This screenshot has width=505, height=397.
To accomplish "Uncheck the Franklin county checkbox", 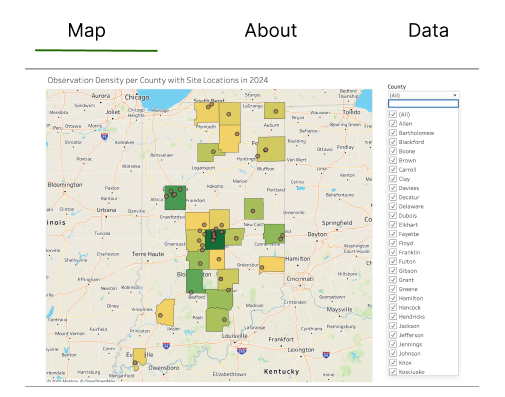I will pyautogui.click(x=393, y=252).
